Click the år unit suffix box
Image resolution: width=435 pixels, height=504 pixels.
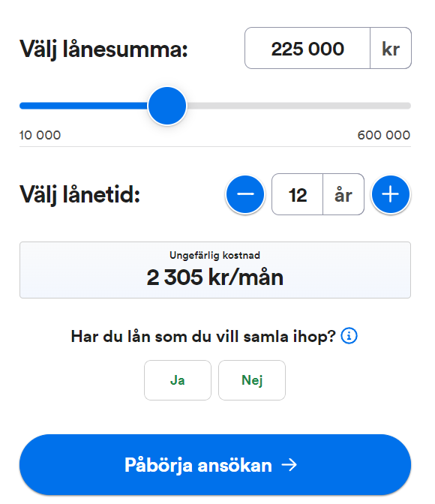pos(343,194)
